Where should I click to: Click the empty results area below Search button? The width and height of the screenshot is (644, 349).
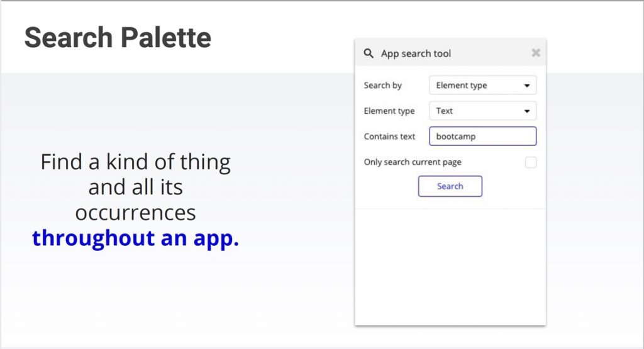pos(450,267)
